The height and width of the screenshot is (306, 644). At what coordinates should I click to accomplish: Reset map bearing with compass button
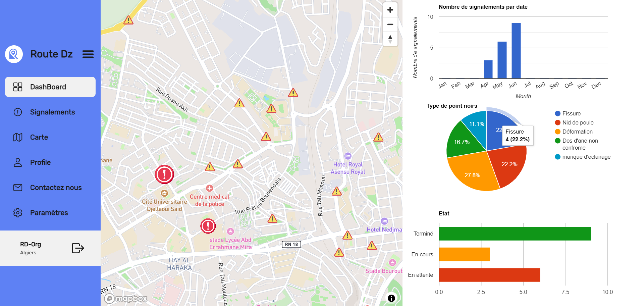pyautogui.click(x=390, y=39)
